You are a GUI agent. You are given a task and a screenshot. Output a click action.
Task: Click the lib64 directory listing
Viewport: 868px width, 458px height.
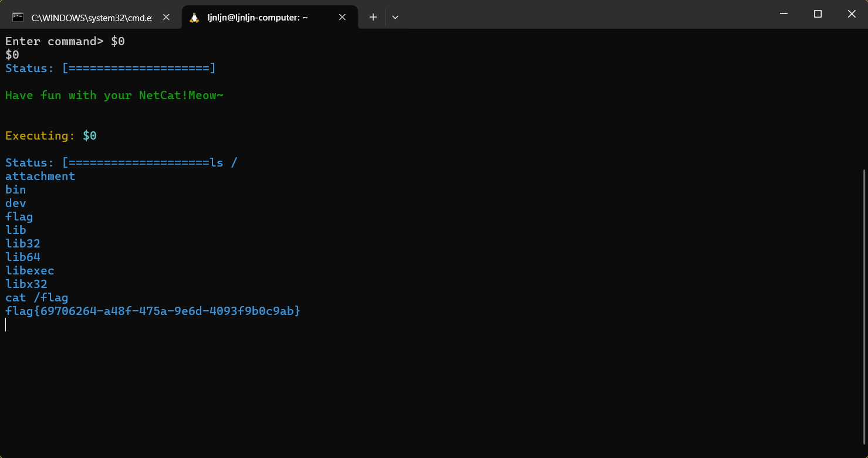[x=23, y=256]
